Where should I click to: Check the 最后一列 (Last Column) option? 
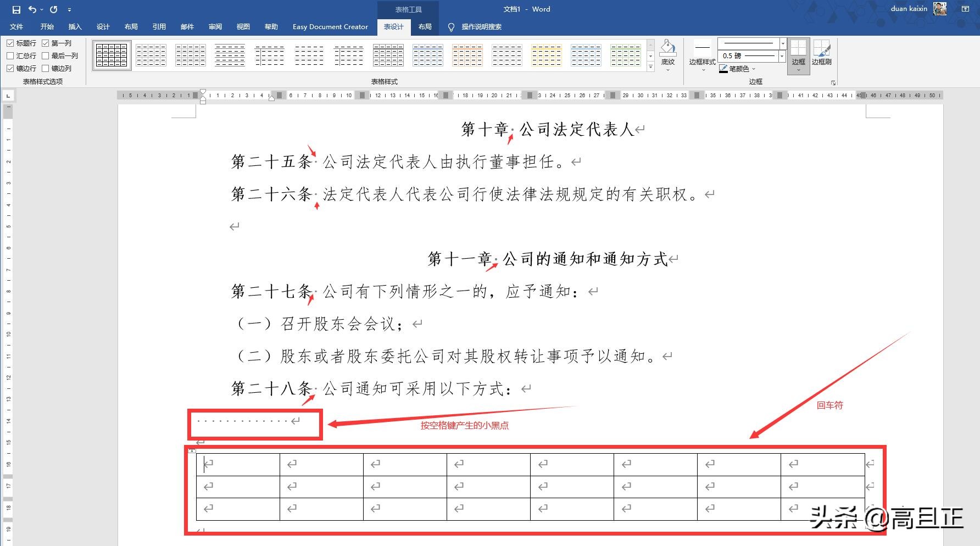(x=45, y=55)
